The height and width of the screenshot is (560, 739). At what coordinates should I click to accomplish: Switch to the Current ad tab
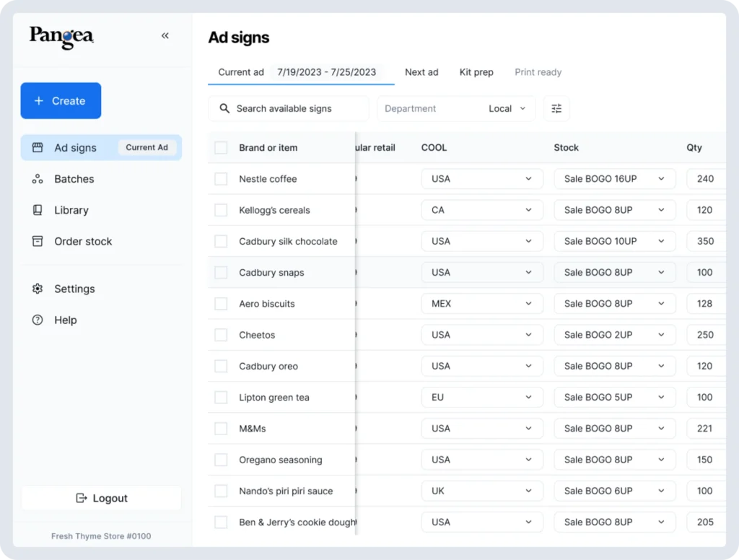tap(301, 72)
